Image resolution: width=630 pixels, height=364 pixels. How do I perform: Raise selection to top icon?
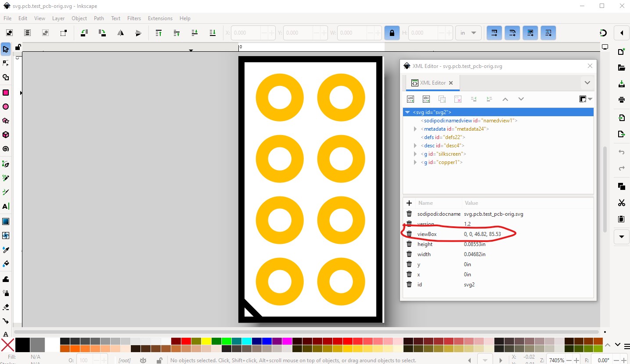[x=159, y=33]
